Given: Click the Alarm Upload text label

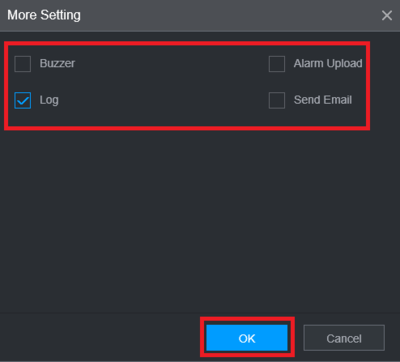Looking at the screenshot, I should (328, 63).
